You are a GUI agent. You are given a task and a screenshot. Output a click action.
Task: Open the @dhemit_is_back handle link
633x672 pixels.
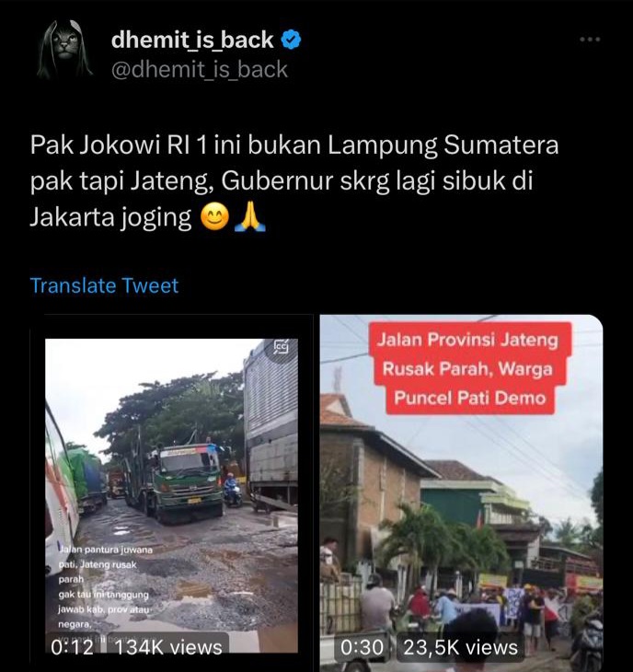pyautogui.click(x=199, y=69)
